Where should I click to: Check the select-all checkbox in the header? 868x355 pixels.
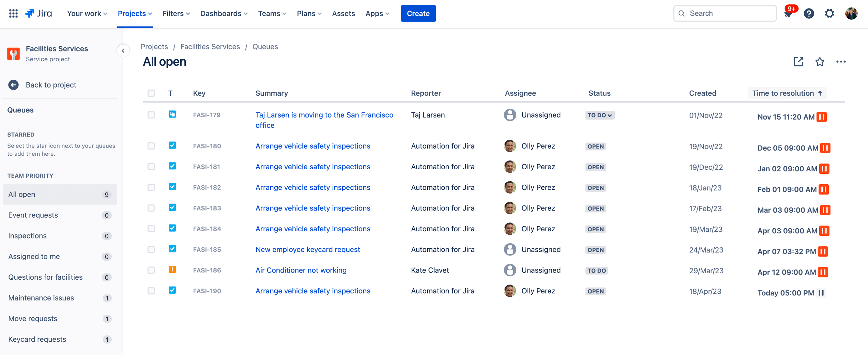tap(151, 93)
